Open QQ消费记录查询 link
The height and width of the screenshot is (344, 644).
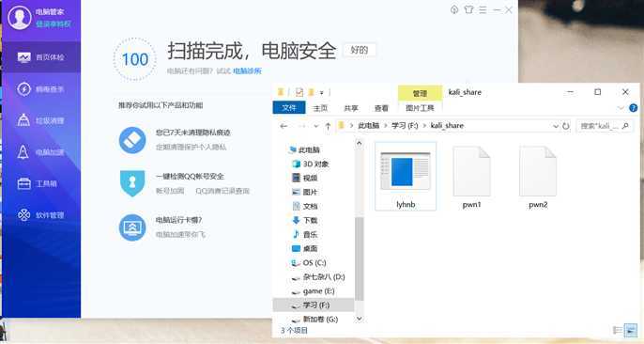[222, 191]
